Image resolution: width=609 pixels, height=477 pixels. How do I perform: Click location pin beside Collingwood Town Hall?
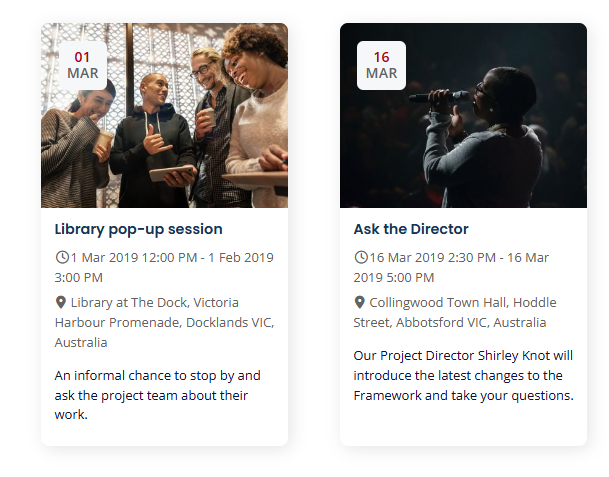click(x=360, y=302)
